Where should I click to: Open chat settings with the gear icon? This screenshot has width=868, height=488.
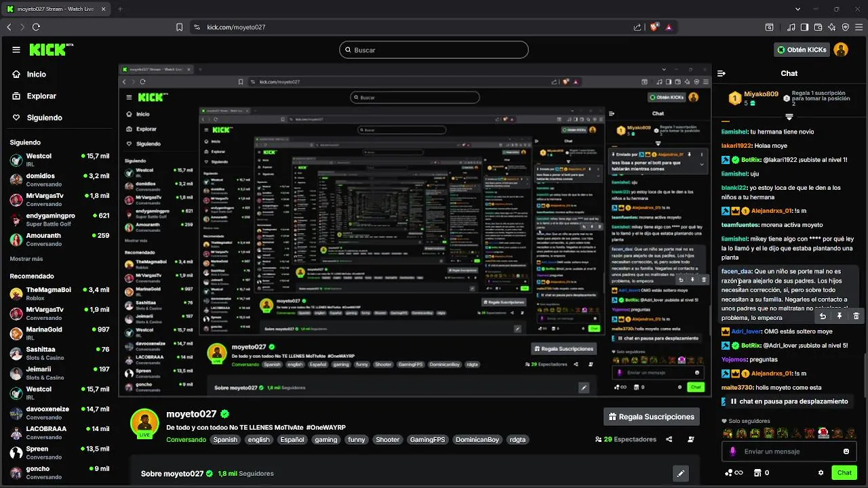click(821, 472)
